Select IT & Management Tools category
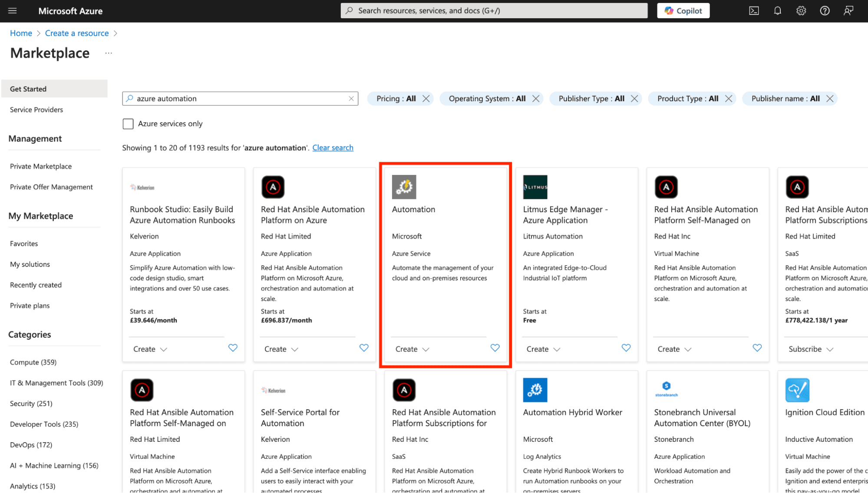Screen dimensions: 868x493 [x=56, y=383]
